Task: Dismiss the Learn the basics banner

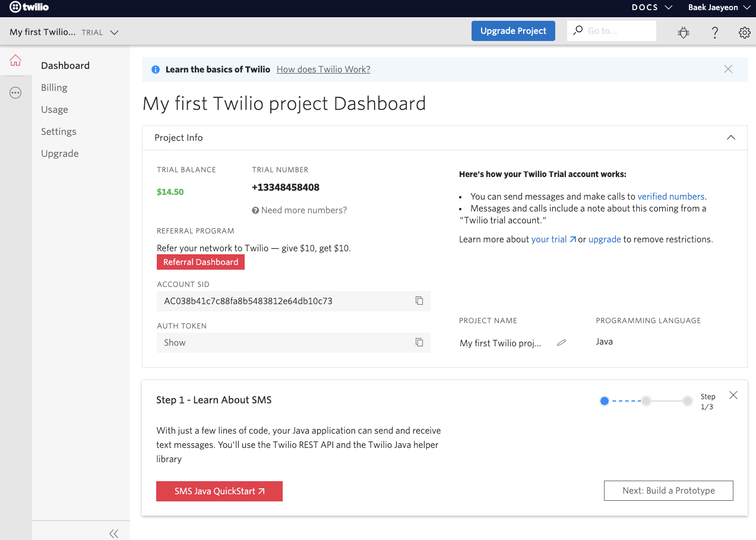Action: (728, 69)
